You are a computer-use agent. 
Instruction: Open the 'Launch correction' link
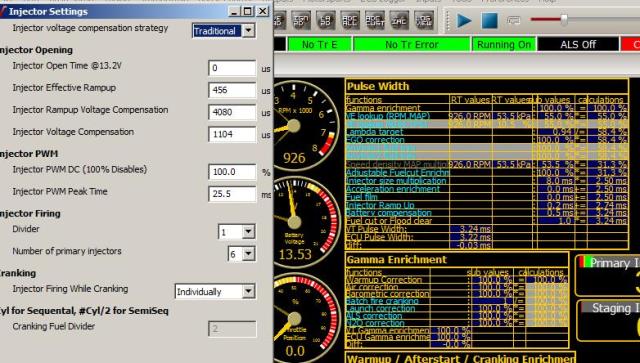tap(380, 309)
